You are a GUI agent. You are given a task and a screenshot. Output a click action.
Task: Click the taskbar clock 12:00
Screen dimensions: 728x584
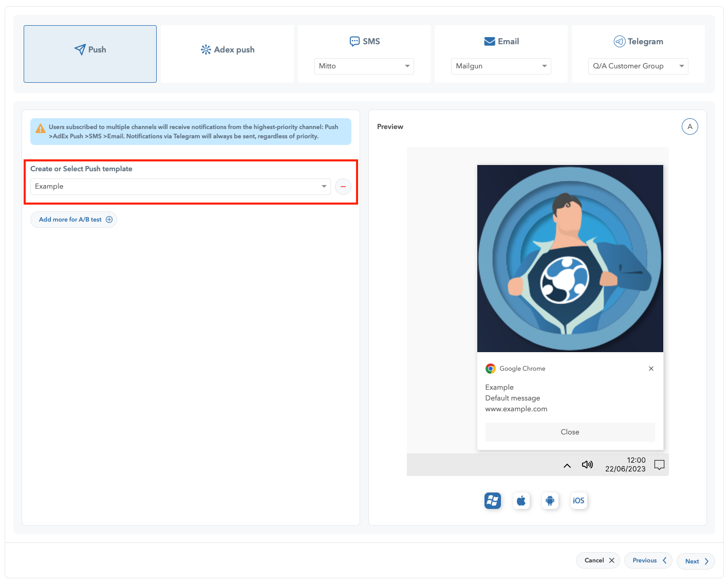click(636, 460)
